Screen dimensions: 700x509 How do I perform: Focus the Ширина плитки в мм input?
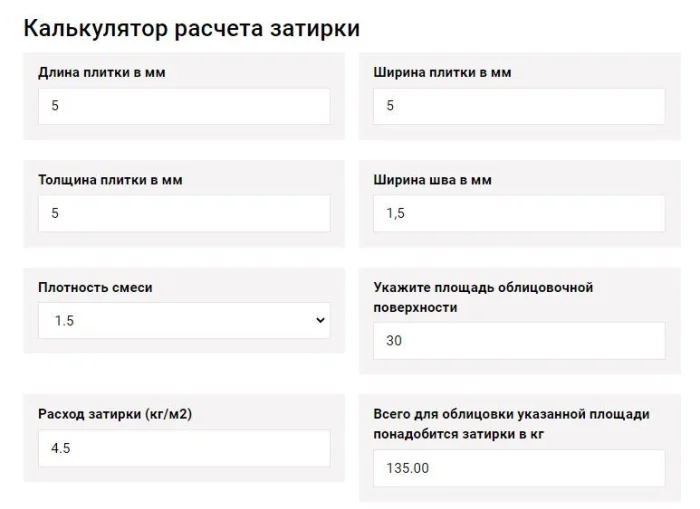click(519, 106)
